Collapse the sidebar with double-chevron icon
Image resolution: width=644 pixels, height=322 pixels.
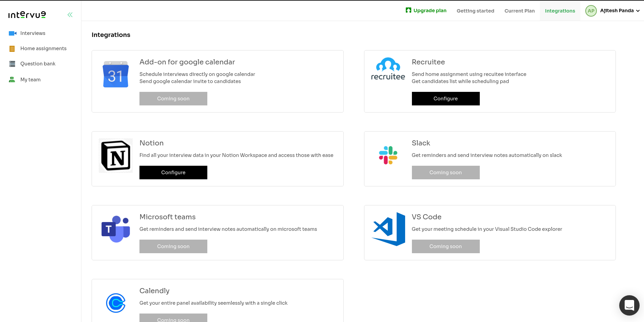[x=70, y=15]
